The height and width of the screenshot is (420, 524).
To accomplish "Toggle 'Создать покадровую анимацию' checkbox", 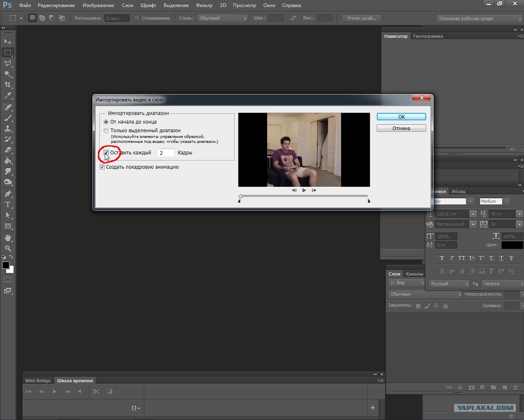I will [x=102, y=167].
